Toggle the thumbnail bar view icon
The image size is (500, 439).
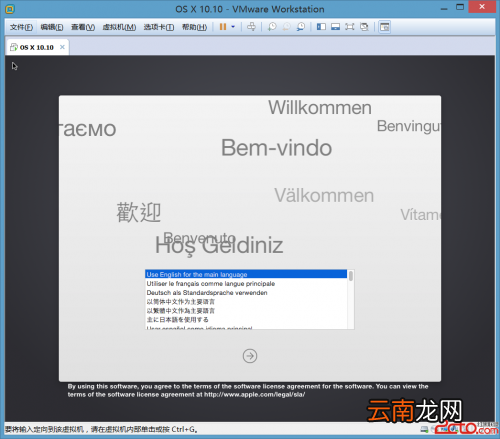[335, 27]
